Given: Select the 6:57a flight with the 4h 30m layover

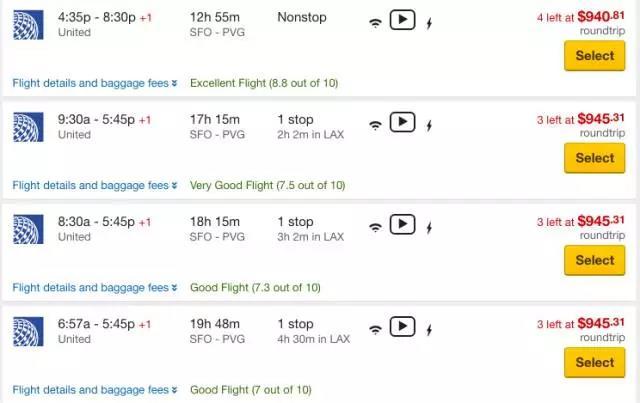Looking at the screenshot, I should point(594,362).
